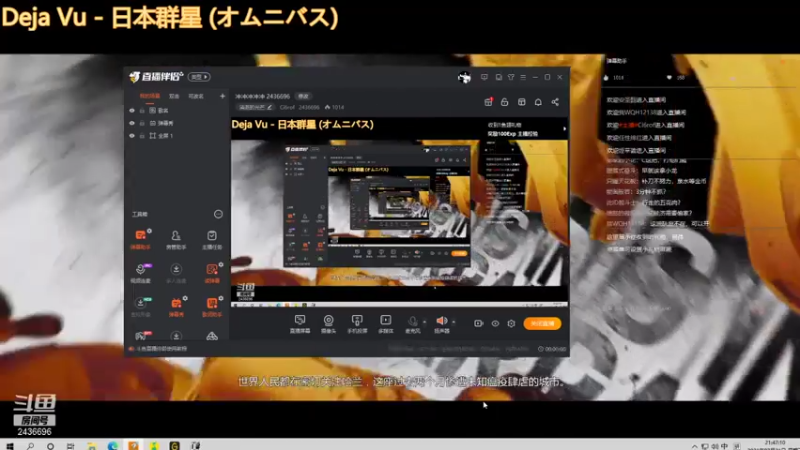This screenshot has height=450, width=800.
Task: Switch to the third scene tab
Action: click(196, 96)
